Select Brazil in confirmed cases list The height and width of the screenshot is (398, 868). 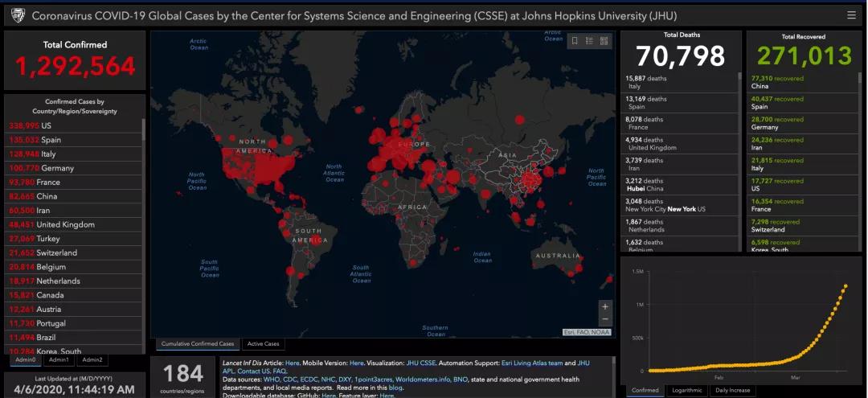[72, 338]
